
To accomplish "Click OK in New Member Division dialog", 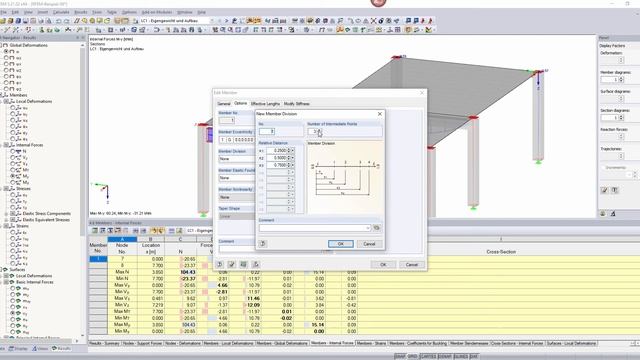I will [341, 244].
